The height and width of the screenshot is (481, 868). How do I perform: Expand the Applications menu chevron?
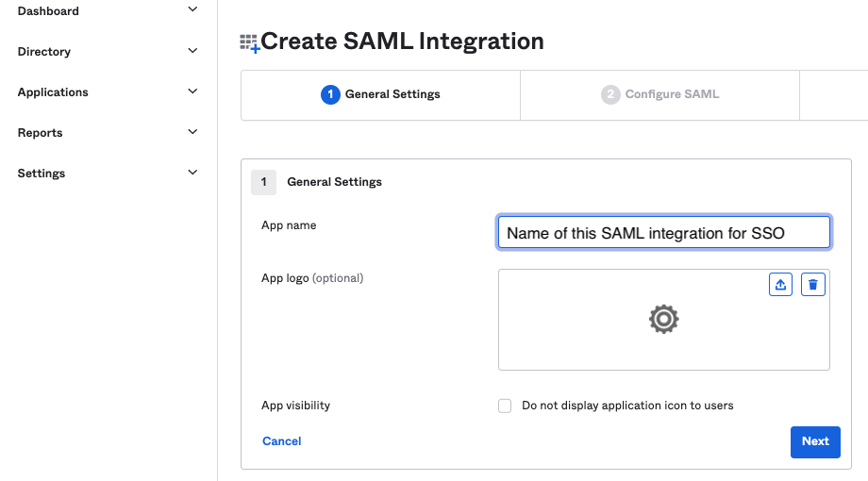pos(192,91)
